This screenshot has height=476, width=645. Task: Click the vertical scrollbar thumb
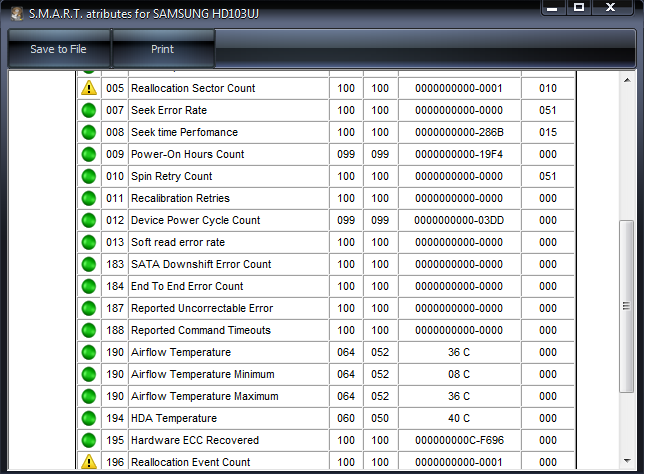point(626,306)
